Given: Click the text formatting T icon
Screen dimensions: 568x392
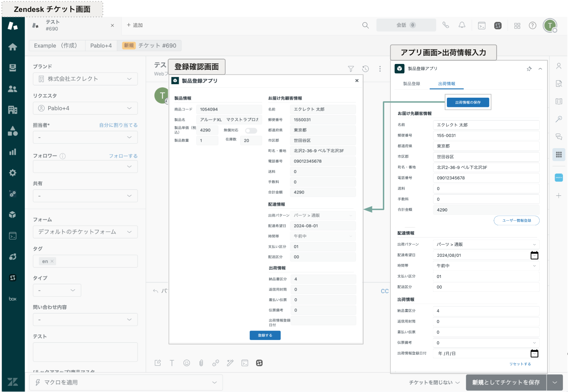Looking at the screenshot, I should [172, 363].
